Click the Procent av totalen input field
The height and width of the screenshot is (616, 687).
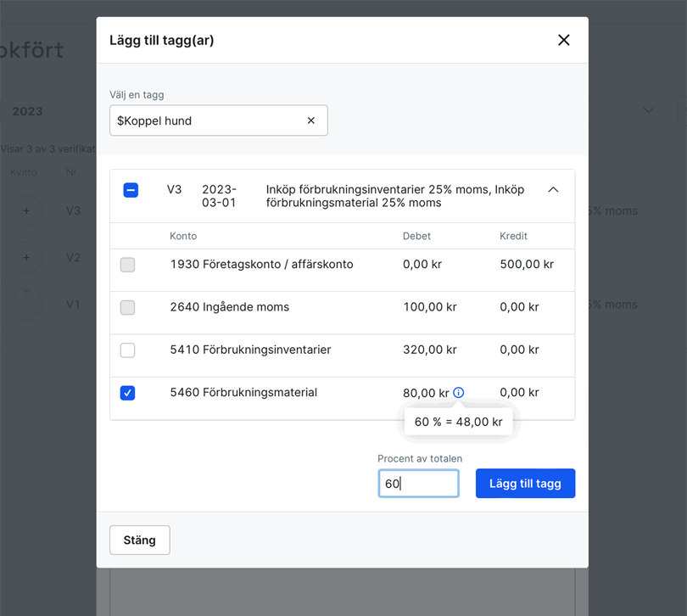tap(418, 483)
